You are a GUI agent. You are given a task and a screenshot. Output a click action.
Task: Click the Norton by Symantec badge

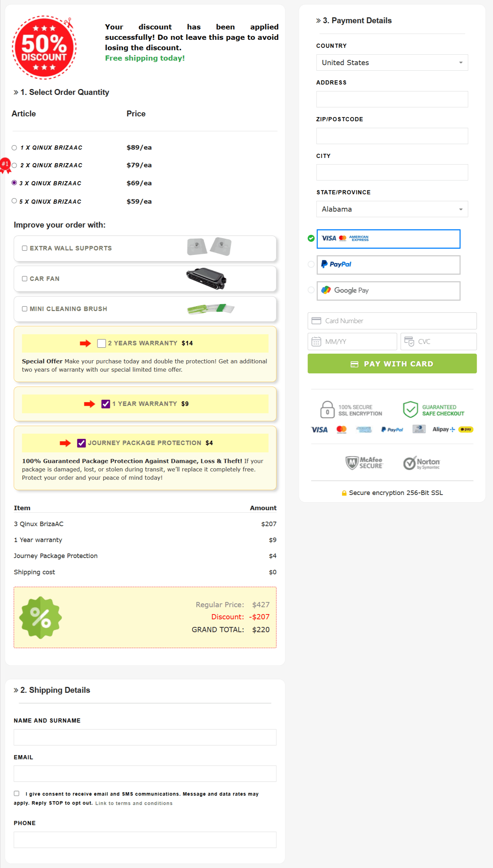tap(422, 463)
